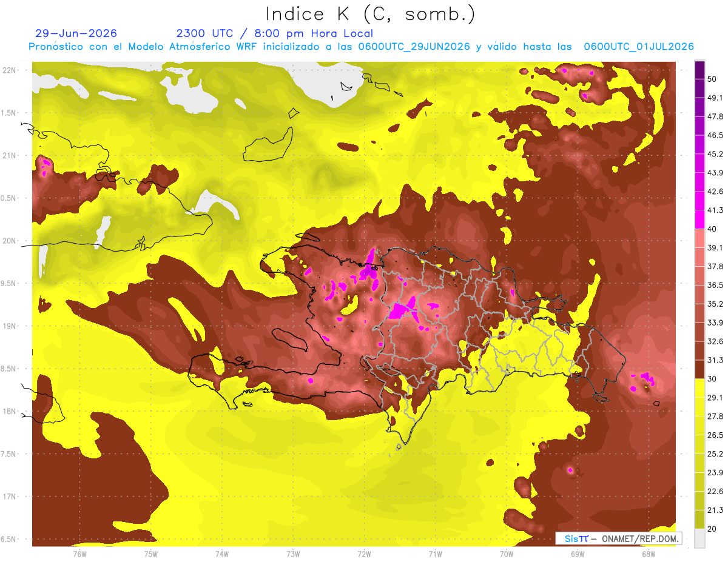Image resolution: width=728 pixels, height=562 pixels.
Task: Click the latitude axis label "18N"
Action: (x=9, y=412)
